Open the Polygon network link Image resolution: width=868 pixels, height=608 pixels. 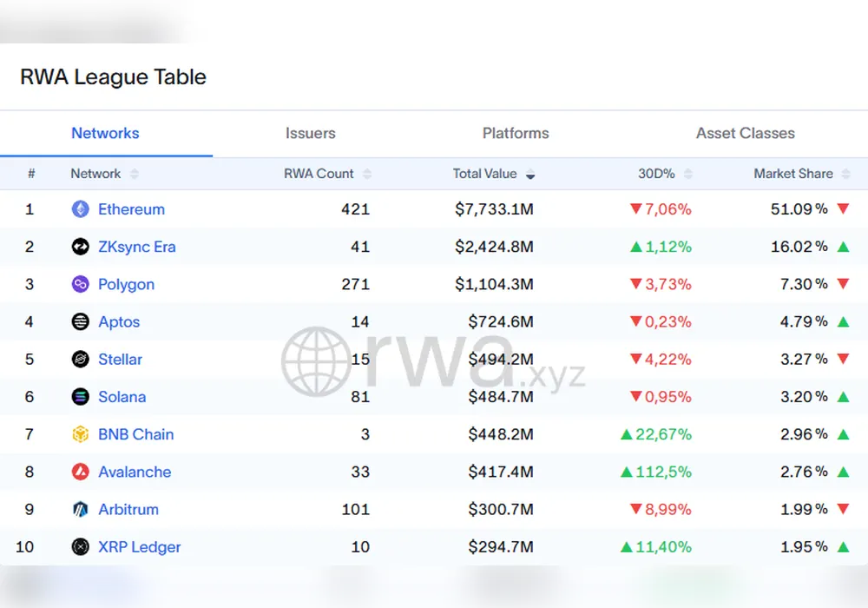tap(126, 285)
